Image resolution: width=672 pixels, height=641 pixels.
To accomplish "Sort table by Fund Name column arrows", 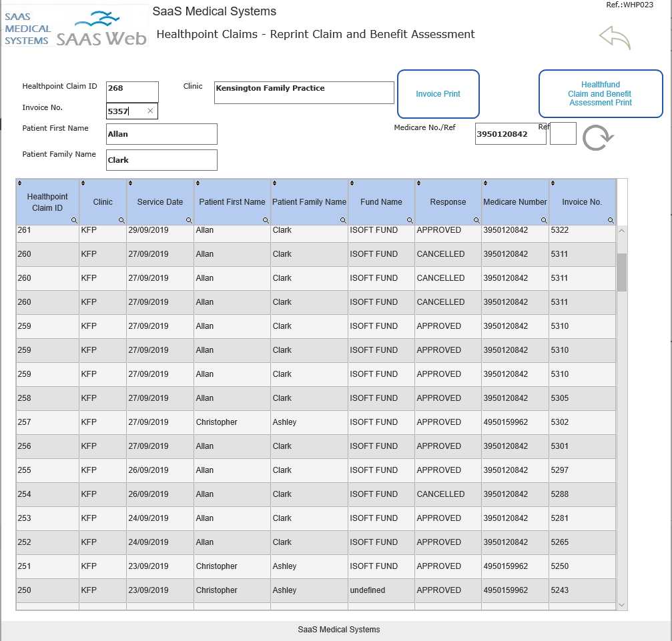I will pyautogui.click(x=352, y=183).
